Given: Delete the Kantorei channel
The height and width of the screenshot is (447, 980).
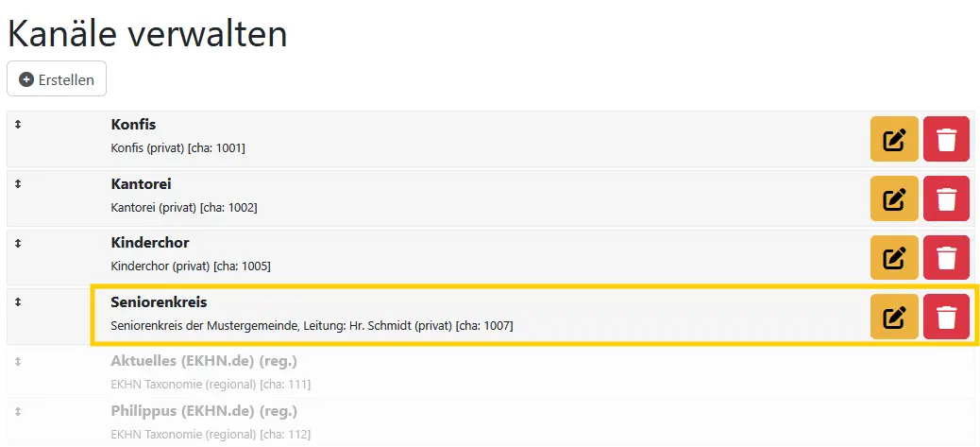Looking at the screenshot, I should point(946,199).
